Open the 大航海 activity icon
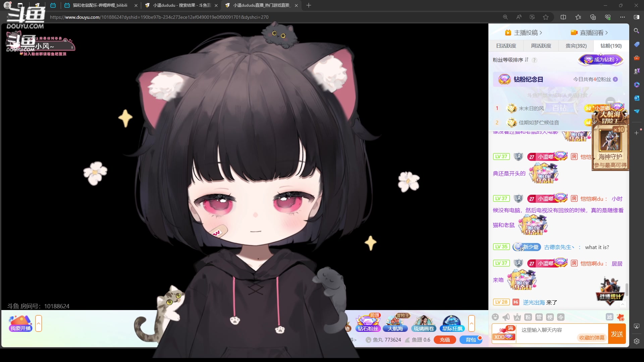This screenshot has height=362, width=644. point(395,323)
